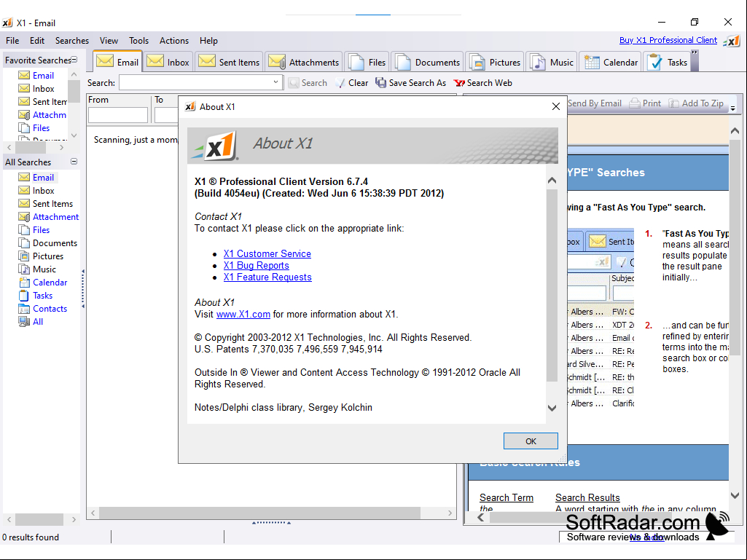Open the View menu
747x560 pixels.
pyautogui.click(x=109, y=41)
